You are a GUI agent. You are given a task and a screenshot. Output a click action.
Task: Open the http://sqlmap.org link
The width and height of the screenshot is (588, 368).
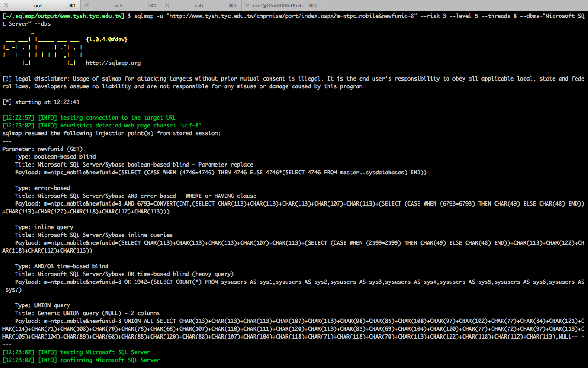tap(113, 63)
